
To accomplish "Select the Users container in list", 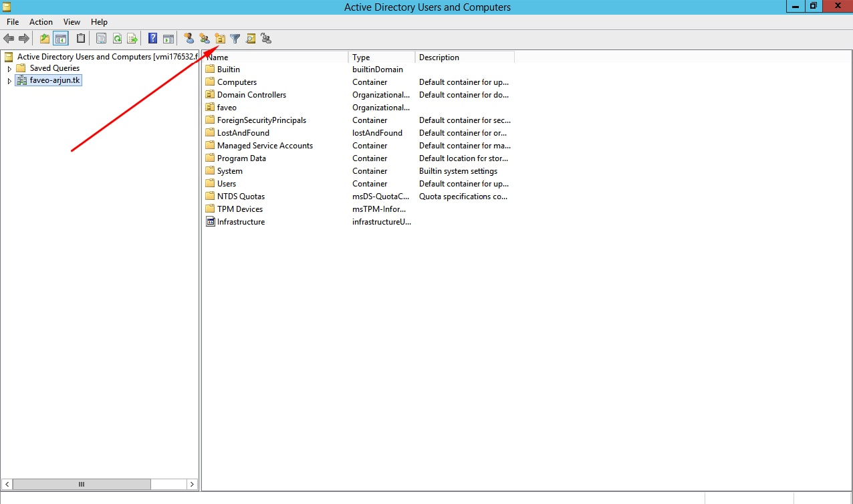I will pos(227,184).
